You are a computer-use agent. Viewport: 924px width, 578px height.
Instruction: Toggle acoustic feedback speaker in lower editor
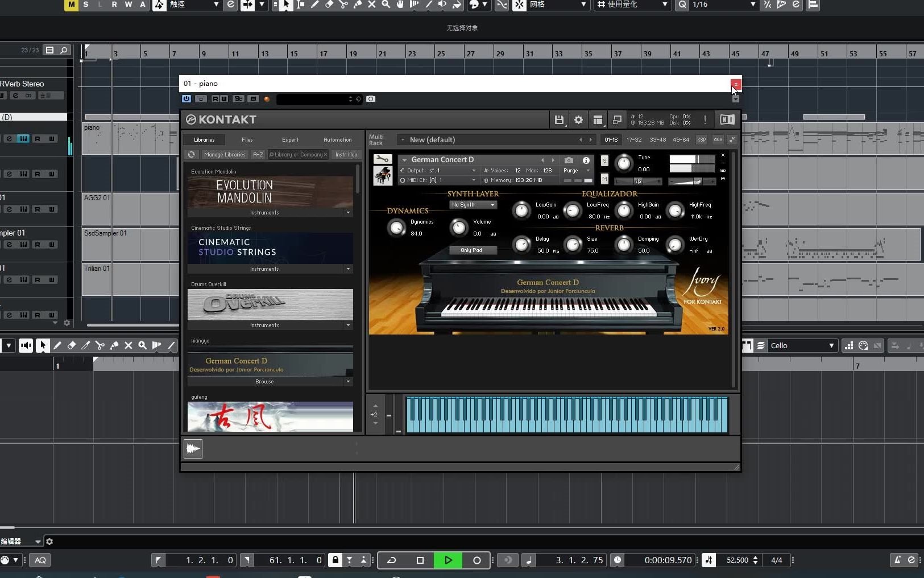(26, 345)
